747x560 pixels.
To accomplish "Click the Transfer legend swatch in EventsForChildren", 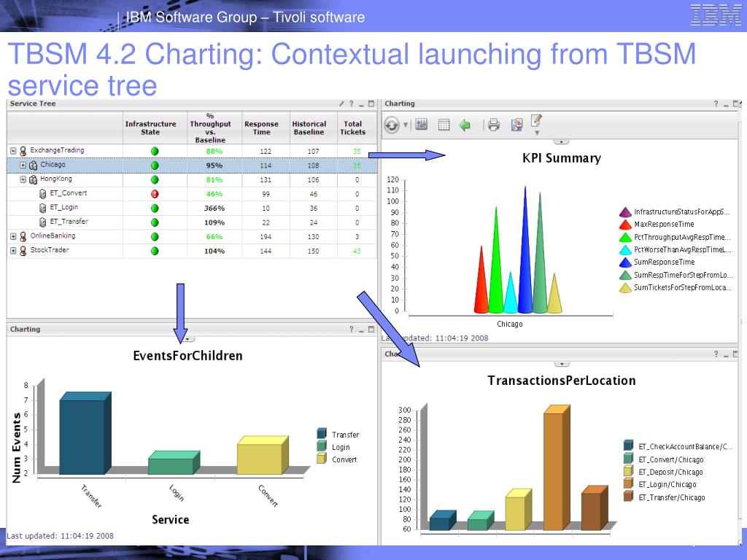I will 322,433.
